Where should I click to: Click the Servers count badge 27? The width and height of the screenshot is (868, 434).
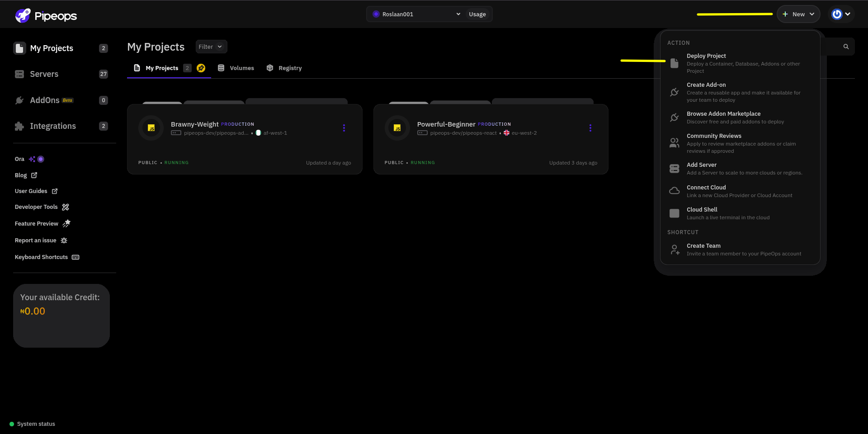click(x=104, y=74)
